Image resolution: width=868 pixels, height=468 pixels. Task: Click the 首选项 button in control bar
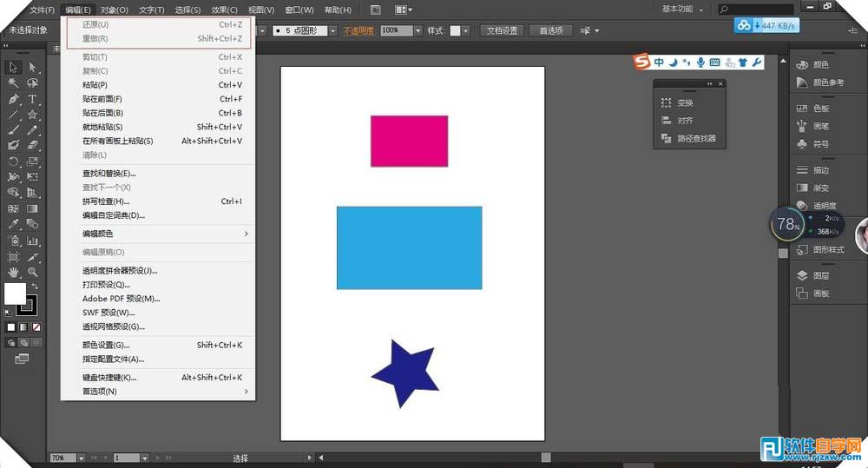[x=551, y=31]
